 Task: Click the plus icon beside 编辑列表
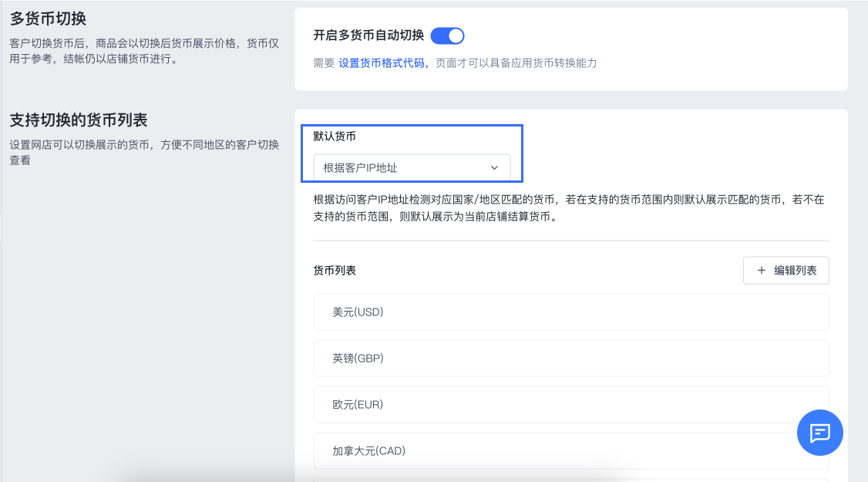pyautogui.click(x=762, y=271)
